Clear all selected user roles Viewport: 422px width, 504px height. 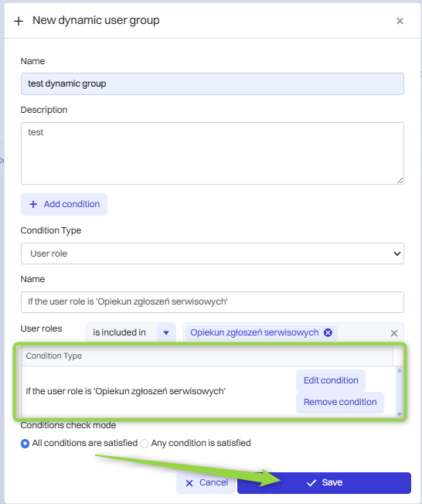394,333
